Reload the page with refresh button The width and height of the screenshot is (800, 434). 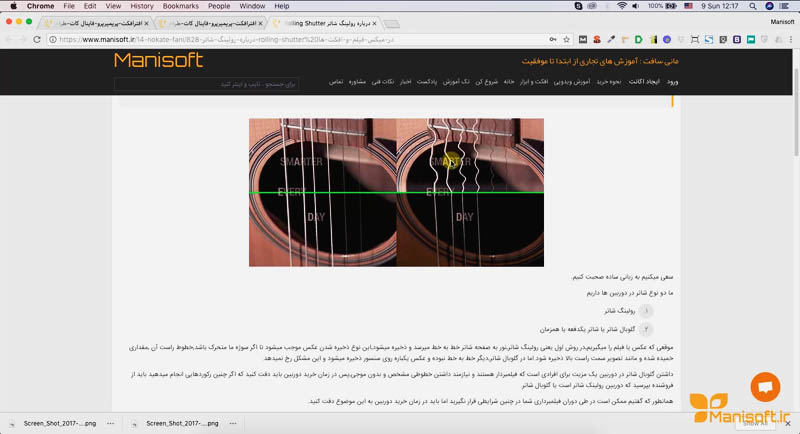pos(37,39)
